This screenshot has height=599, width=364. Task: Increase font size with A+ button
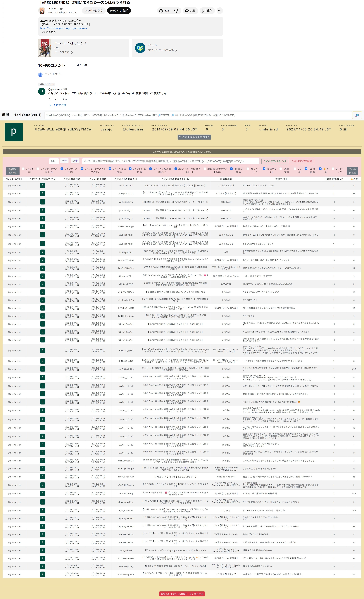(x=75, y=161)
